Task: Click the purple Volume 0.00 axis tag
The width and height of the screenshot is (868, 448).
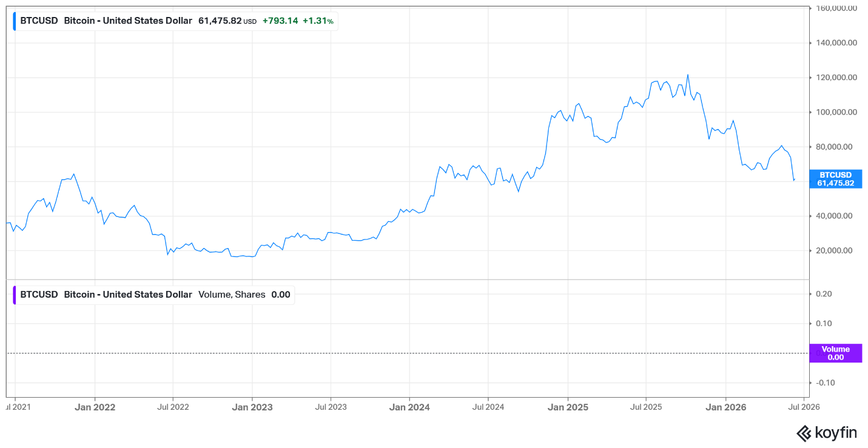Action: pos(835,353)
